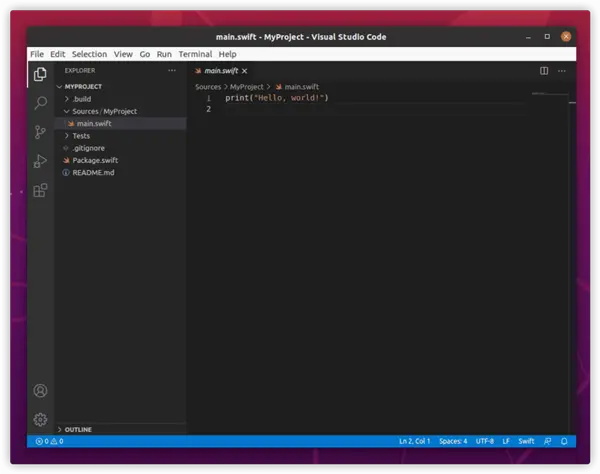Expand the .build folder
The image size is (600, 474).
coord(81,99)
